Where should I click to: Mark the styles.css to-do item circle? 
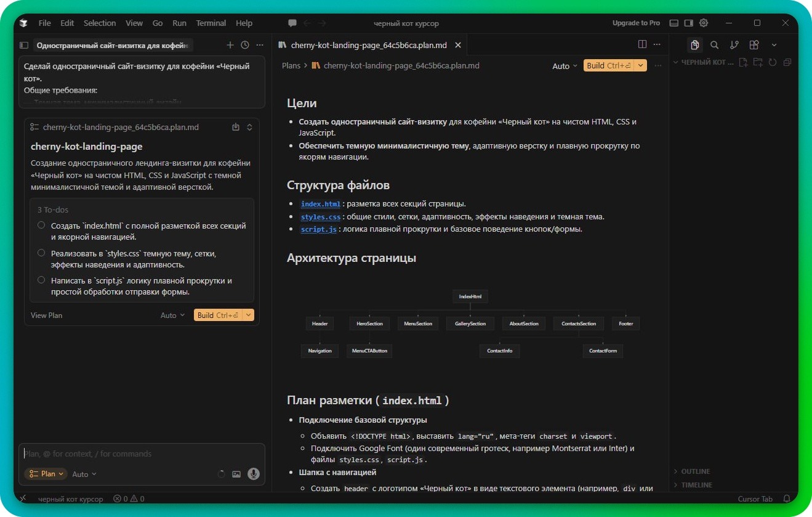point(41,253)
